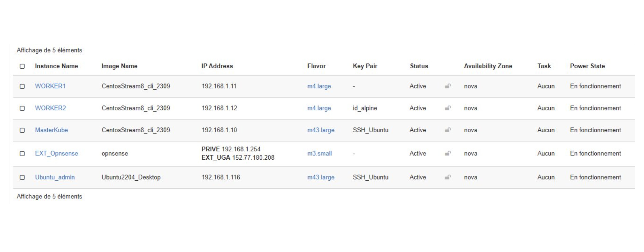Click the Status column header to sort
The image size is (644, 252).
pos(419,66)
